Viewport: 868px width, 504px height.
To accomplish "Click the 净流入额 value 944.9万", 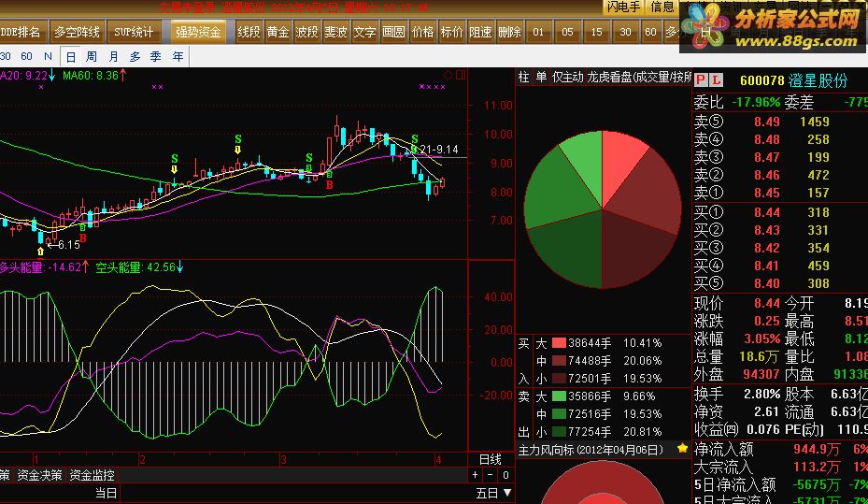I will point(818,449).
